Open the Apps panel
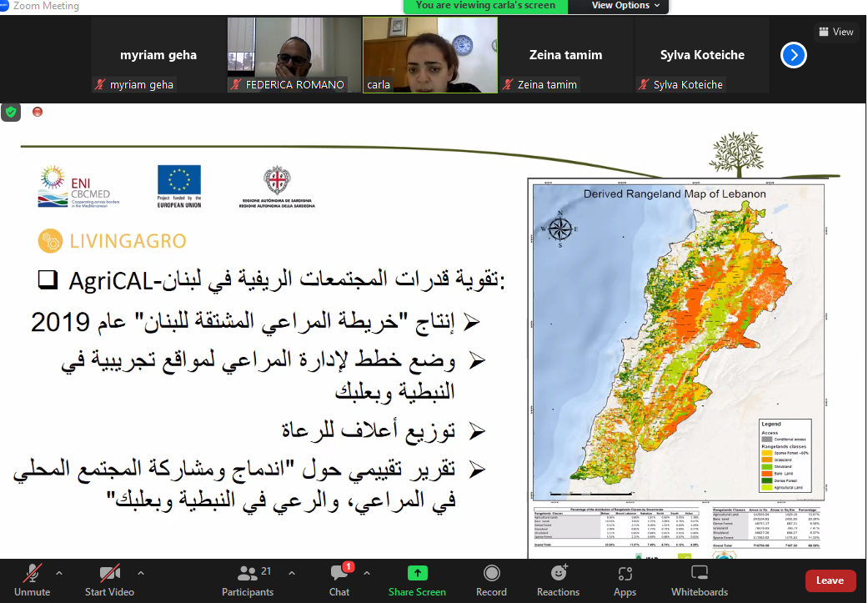The image size is (868, 603). [625, 580]
